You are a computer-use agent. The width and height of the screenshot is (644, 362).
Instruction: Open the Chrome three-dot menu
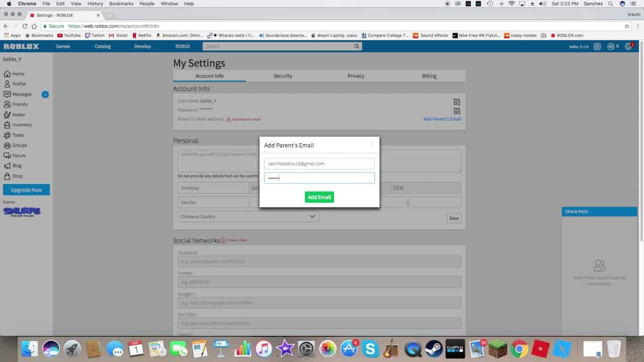(x=637, y=26)
